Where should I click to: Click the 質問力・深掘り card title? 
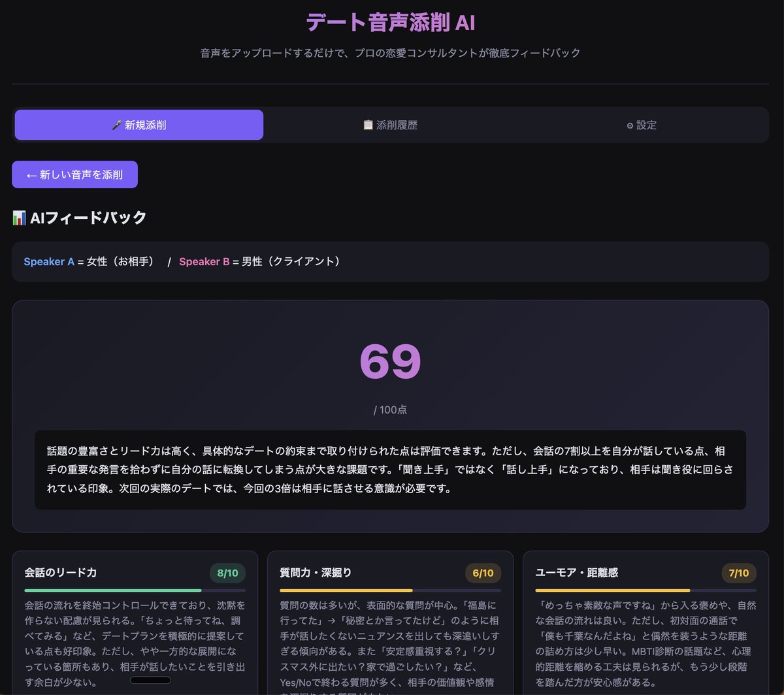tap(316, 572)
